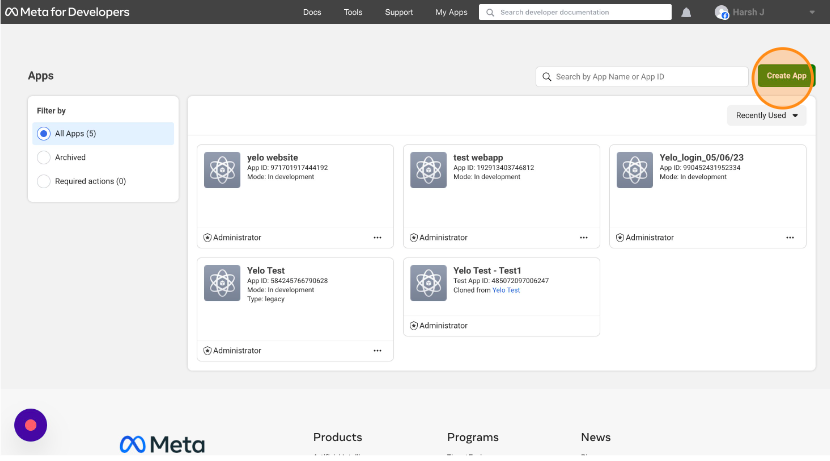Go to My Apps
This screenshot has height=461, width=830.
(451, 12)
